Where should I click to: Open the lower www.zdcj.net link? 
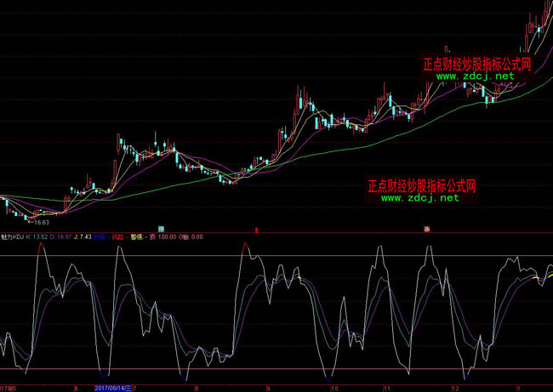coord(419,198)
